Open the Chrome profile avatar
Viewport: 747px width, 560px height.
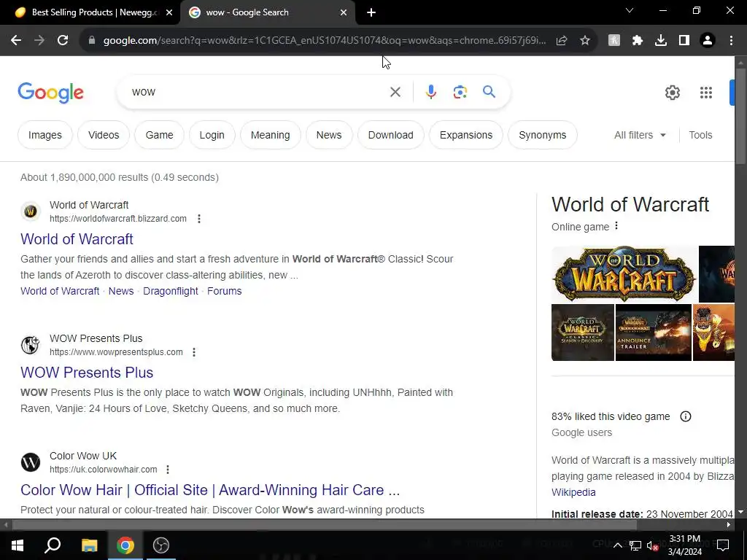click(x=708, y=41)
